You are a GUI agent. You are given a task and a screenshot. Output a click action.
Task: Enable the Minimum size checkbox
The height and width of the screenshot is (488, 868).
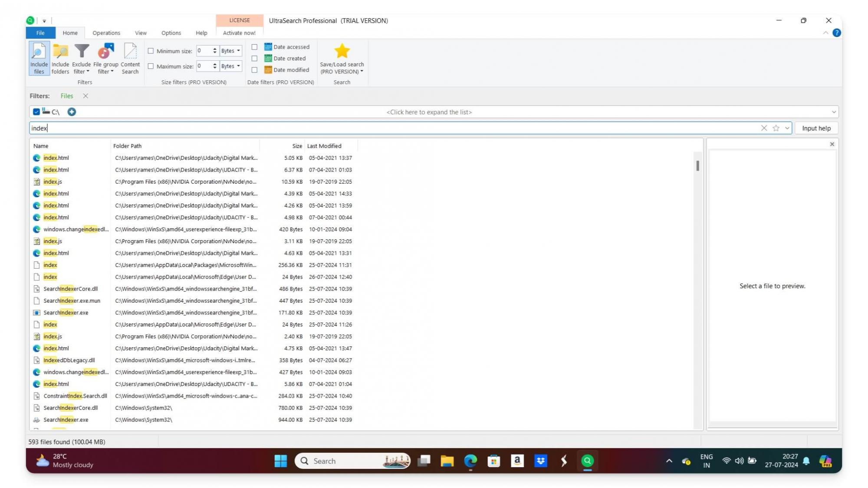click(x=151, y=51)
